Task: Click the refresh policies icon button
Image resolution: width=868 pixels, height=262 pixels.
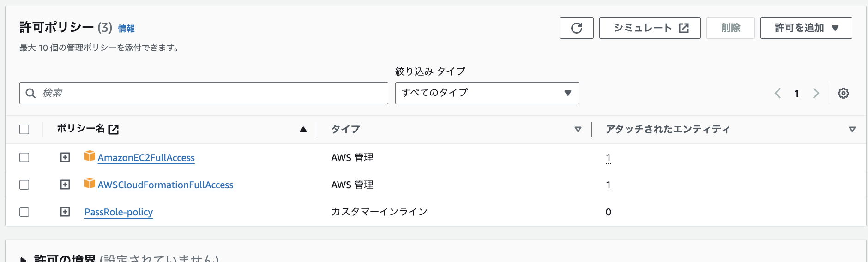Action: pos(576,28)
